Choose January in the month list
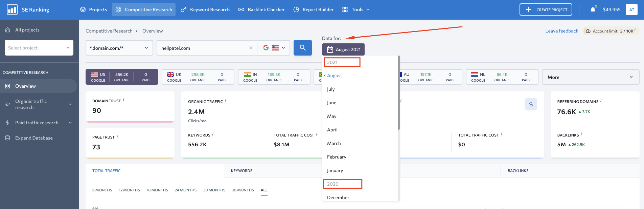Viewport: 644px width, 209px height. pyautogui.click(x=360, y=170)
